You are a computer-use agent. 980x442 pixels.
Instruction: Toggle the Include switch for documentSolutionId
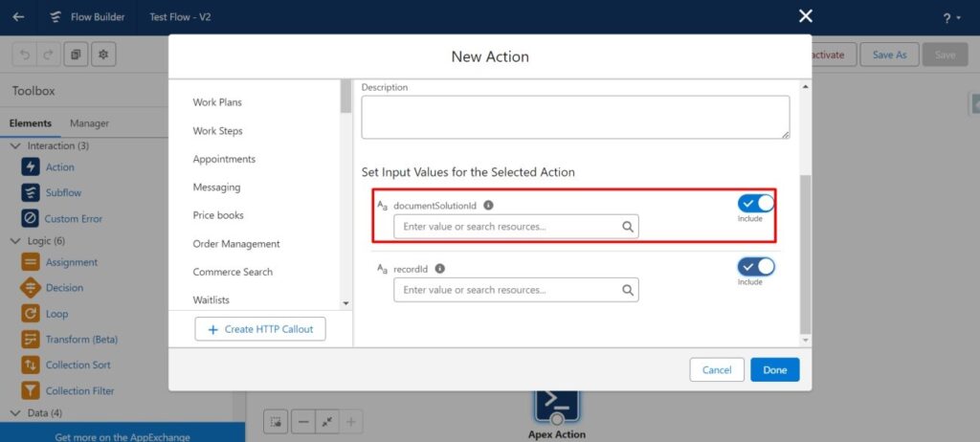tap(755, 203)
